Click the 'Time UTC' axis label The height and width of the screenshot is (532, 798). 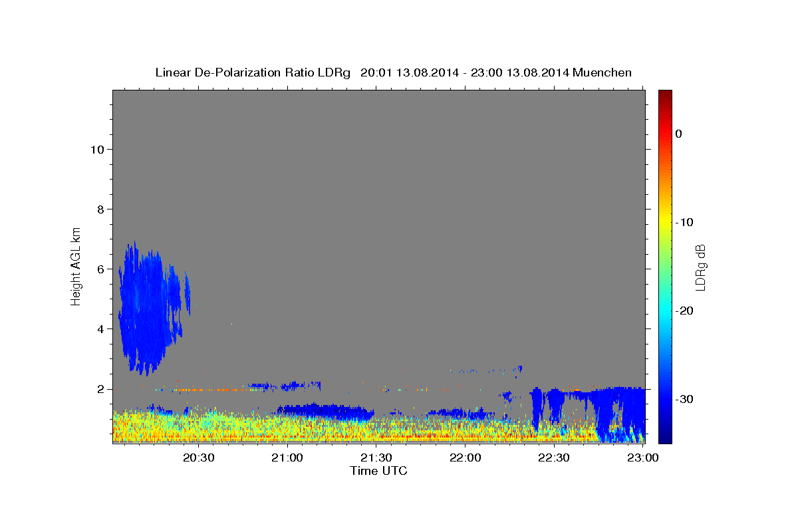point(378,471)
